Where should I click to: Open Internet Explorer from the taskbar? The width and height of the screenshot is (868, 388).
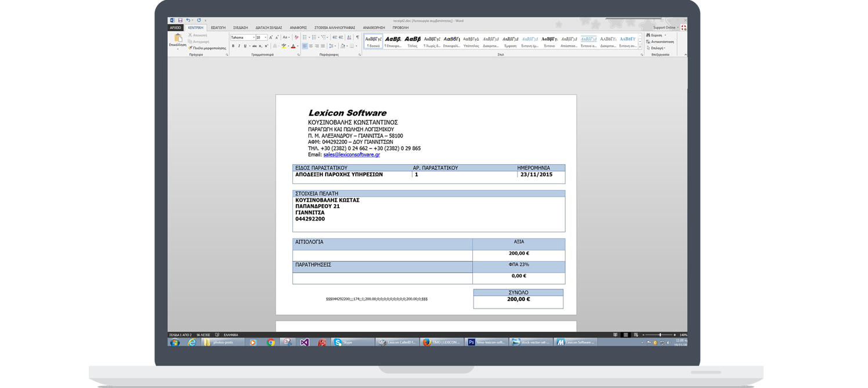[191, 343]
